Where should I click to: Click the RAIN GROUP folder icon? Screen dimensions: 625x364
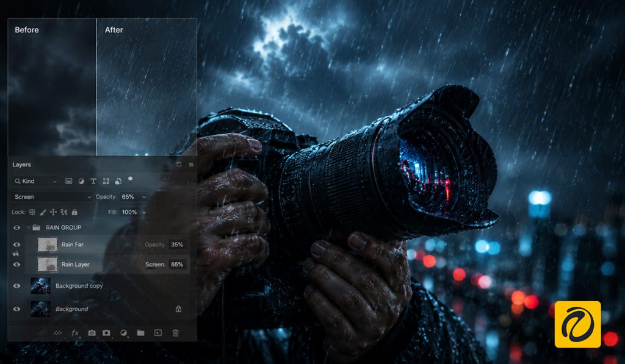[x=36, y=227]
